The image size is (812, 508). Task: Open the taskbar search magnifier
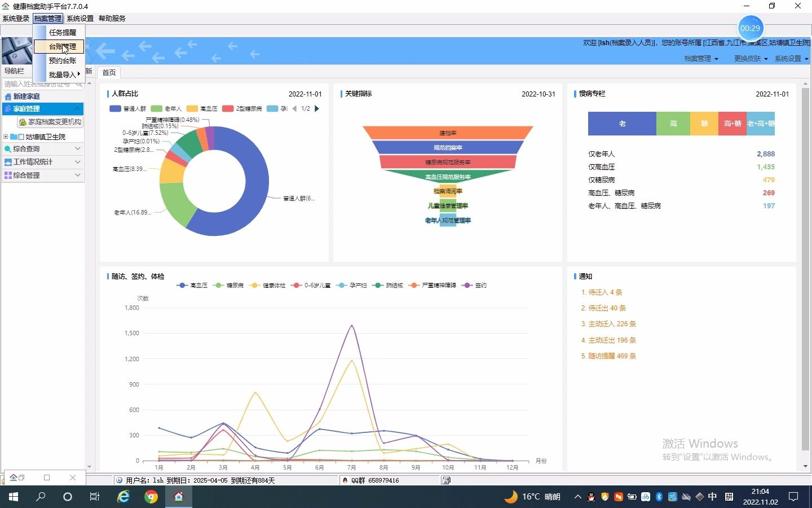(41, 497)
